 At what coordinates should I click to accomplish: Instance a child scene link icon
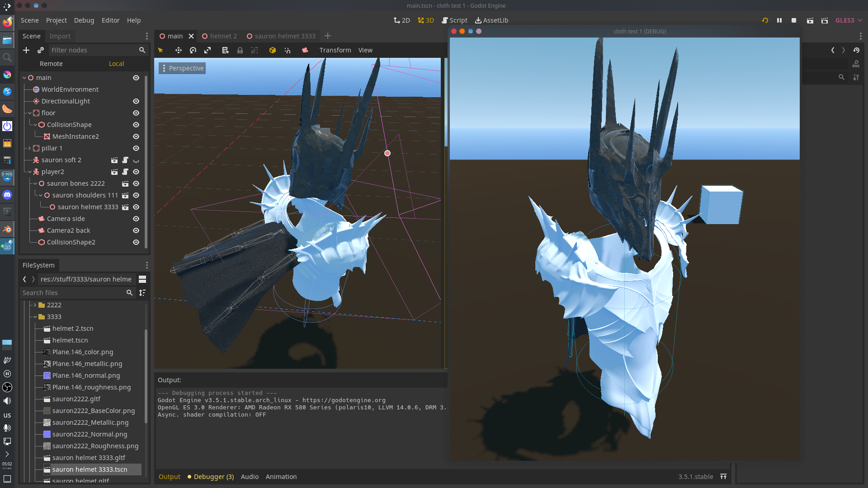click(x=41, y=50)
